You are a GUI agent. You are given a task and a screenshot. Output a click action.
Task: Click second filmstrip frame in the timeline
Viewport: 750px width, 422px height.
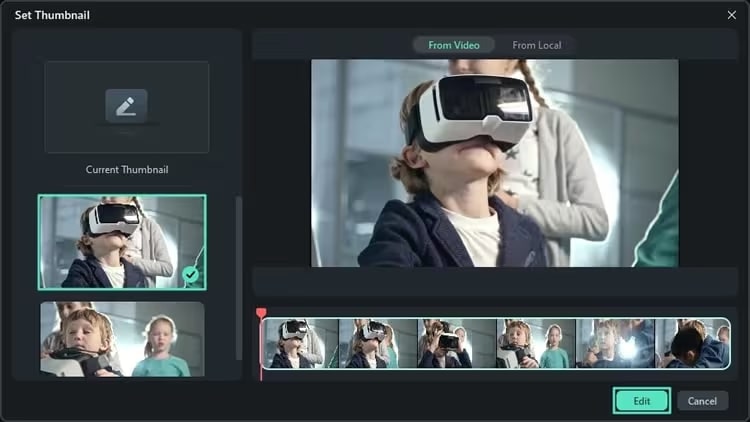[x=378, y=343]
